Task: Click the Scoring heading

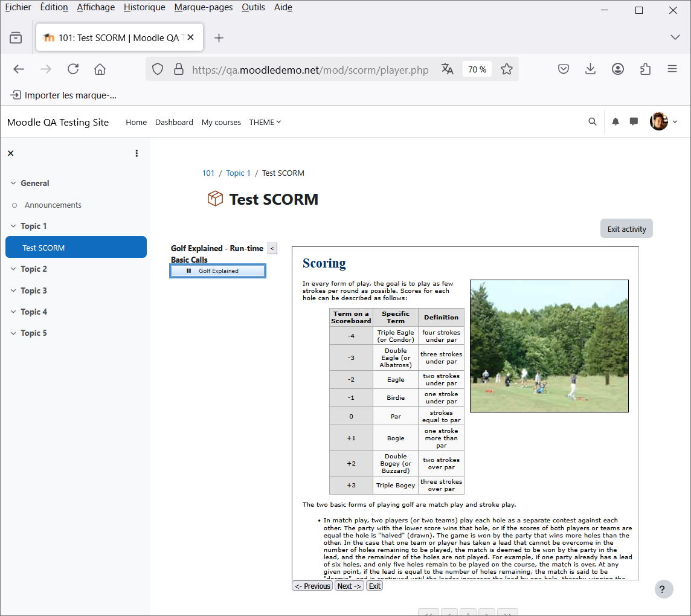Action: pyautogui.click(x=324, y=263)
